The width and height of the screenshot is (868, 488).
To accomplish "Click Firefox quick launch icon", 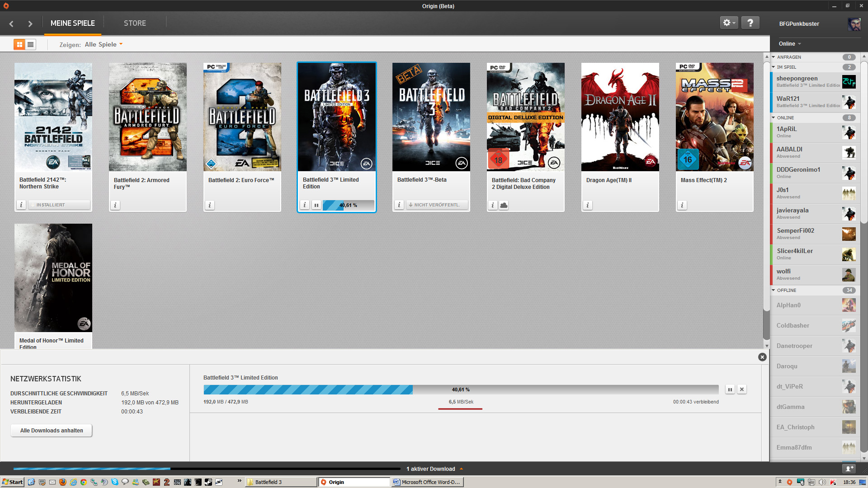I will 62,482.
